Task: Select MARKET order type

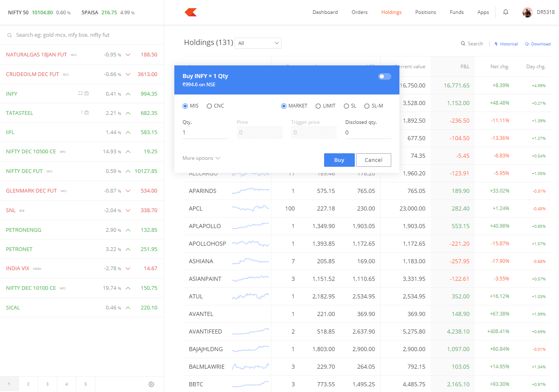Action: 284,106
